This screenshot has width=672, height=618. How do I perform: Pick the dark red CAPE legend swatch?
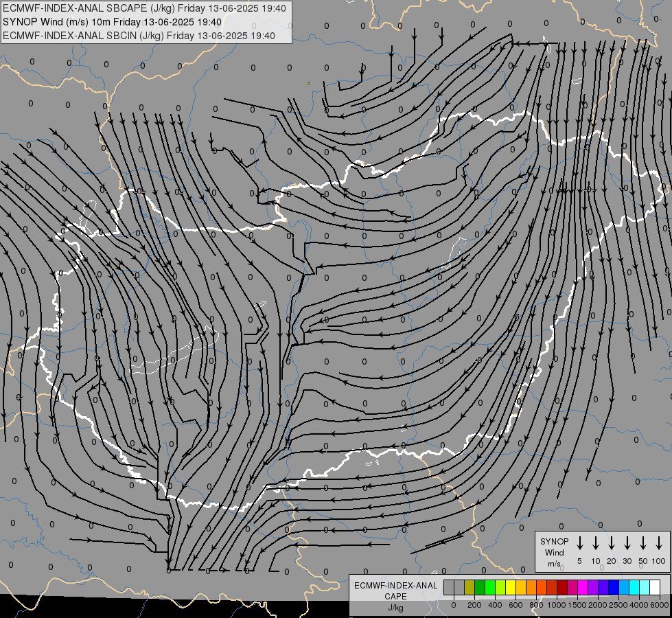click(562, 587)
